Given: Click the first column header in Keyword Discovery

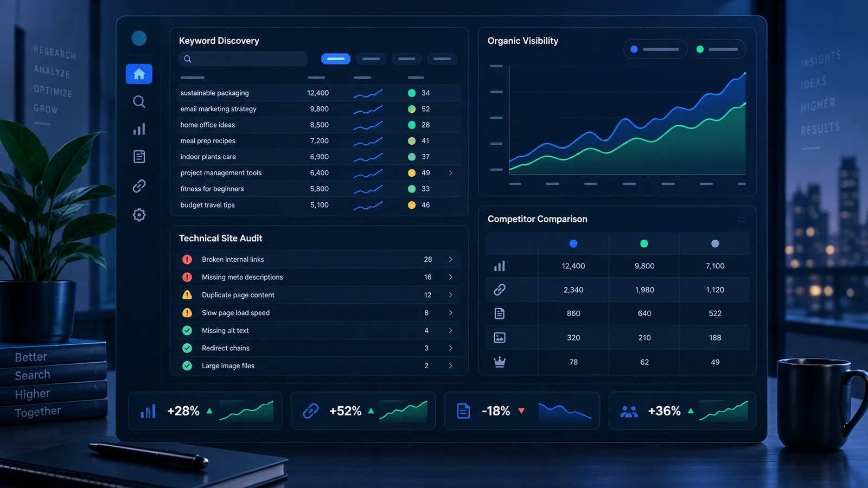Looking at the screenshot, I should click(193, 78).
